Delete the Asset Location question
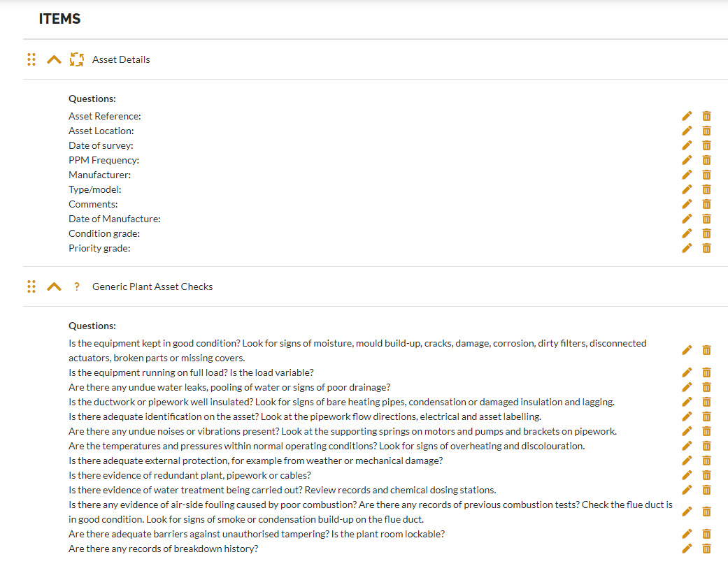This screenshot has height=566, width=728. (706, 131)
